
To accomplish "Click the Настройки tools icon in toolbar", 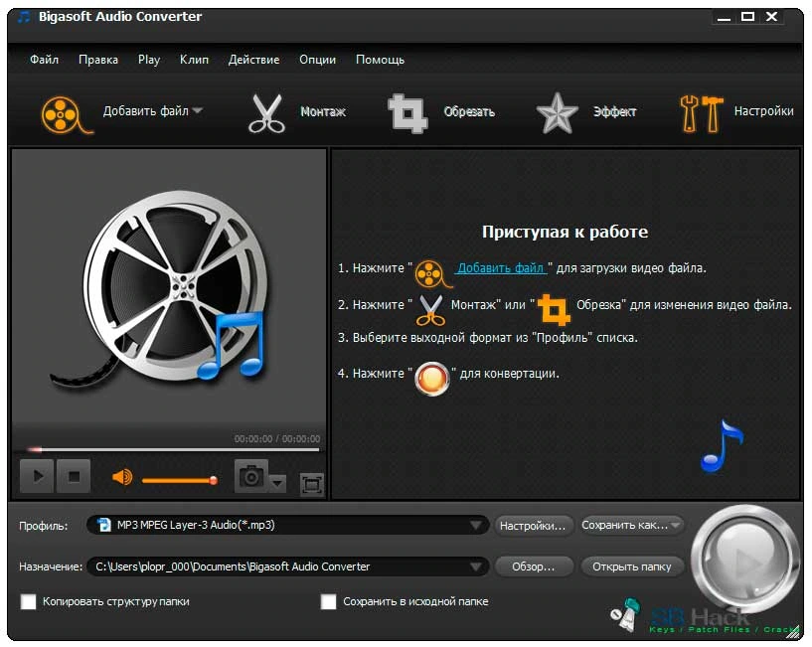I will (x=701, y=113).
